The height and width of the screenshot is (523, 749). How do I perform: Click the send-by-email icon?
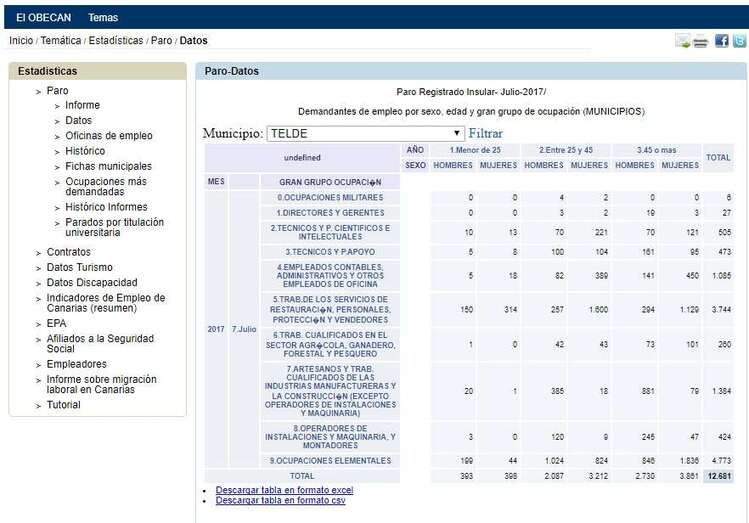(683, 41)
